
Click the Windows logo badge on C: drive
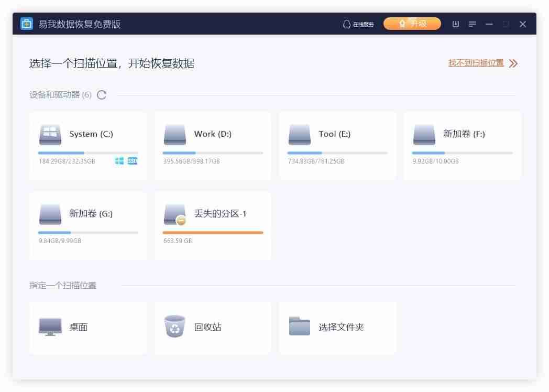[119, 161]
